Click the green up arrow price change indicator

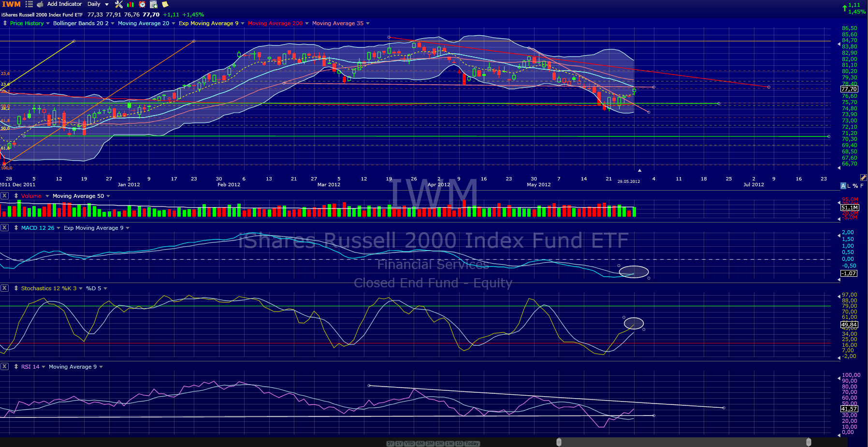pyautogui.click(x=845, y=8)
